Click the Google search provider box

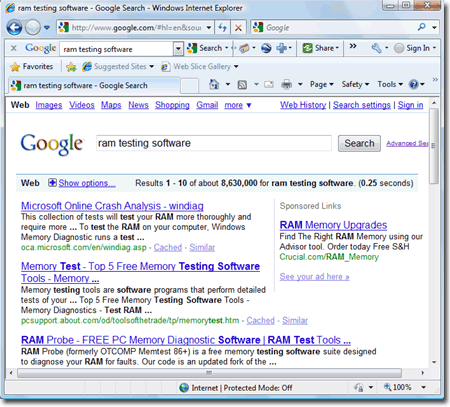click(333, 28)
